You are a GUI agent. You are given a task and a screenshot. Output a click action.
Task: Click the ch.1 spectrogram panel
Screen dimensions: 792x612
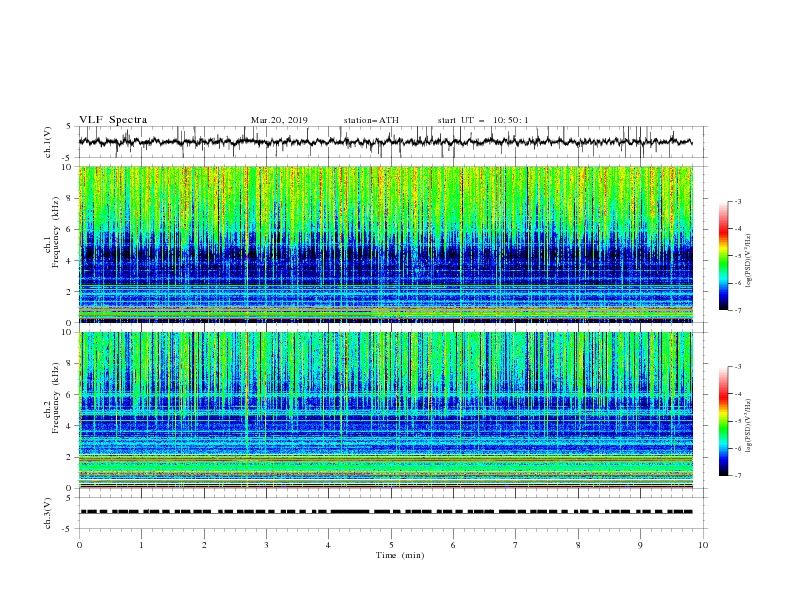[x=386, y=244]
